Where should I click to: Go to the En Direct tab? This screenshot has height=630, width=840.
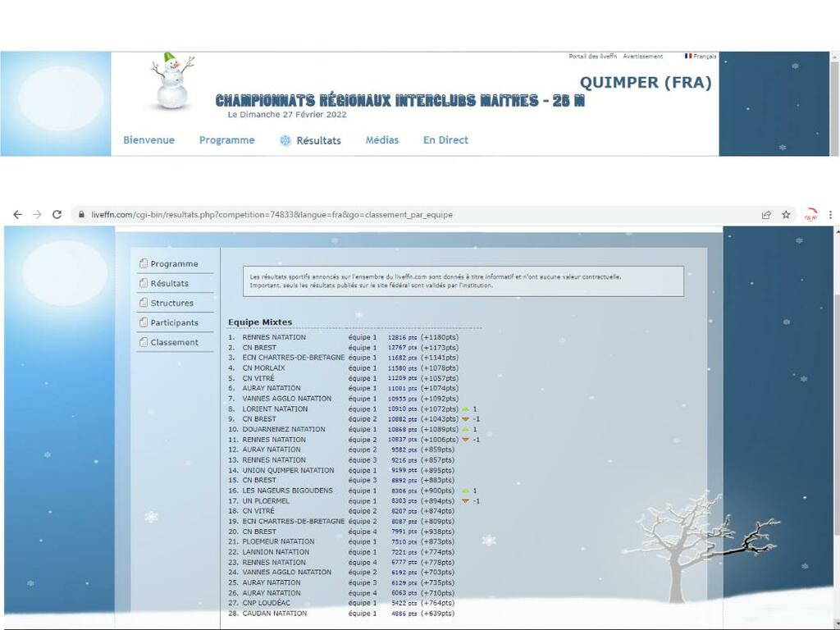tap(445, 140)
